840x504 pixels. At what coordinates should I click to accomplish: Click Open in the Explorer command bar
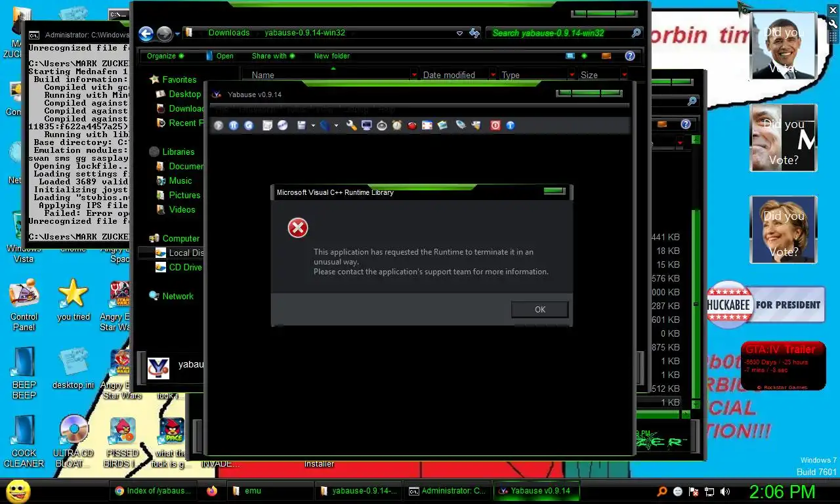coord(219,56)
